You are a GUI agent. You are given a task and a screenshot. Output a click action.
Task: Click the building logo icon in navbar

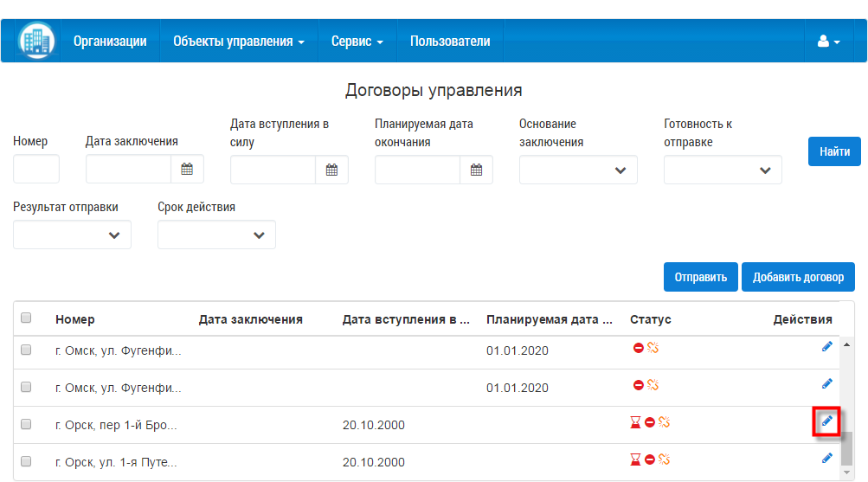(x=36, y=41)
